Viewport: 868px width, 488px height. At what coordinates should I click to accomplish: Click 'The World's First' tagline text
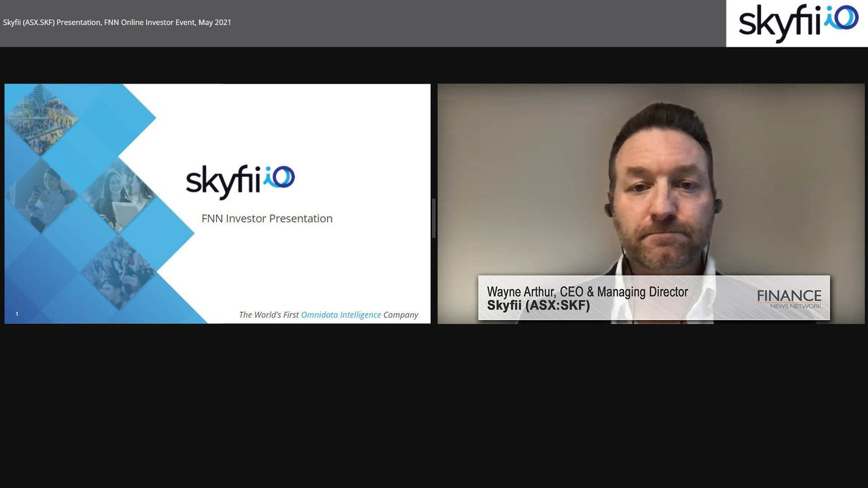[269, 315]
